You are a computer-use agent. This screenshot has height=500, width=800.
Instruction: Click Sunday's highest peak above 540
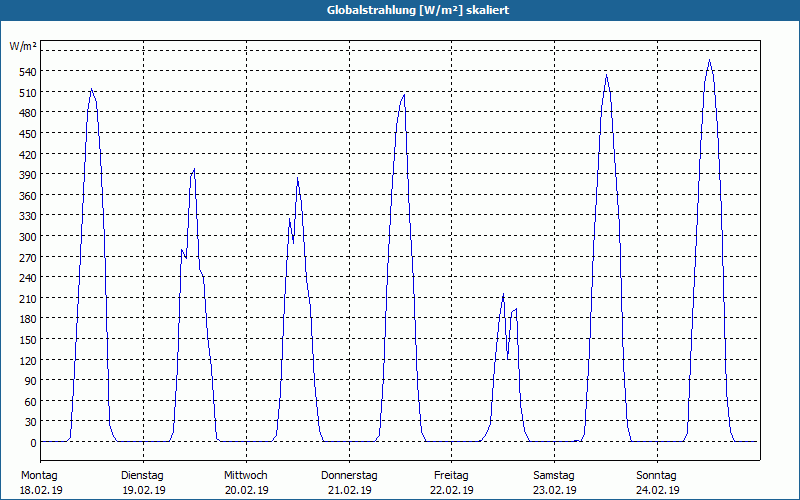tap(709, 60)
